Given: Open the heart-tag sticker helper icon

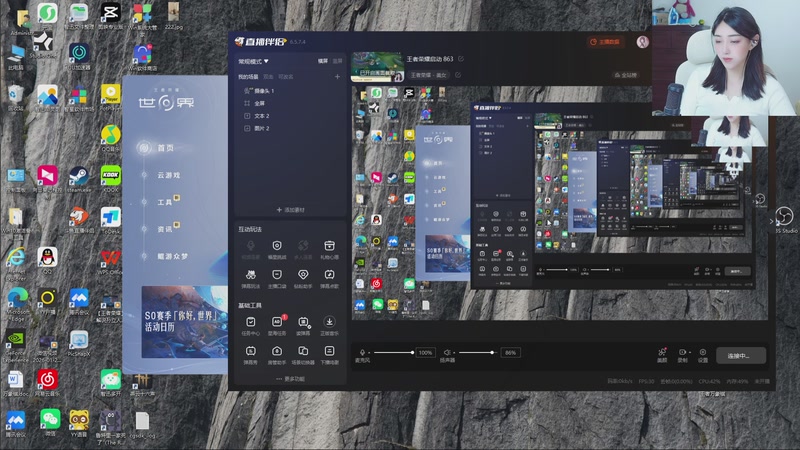Looking at the screenshot, I should [303, 275].
